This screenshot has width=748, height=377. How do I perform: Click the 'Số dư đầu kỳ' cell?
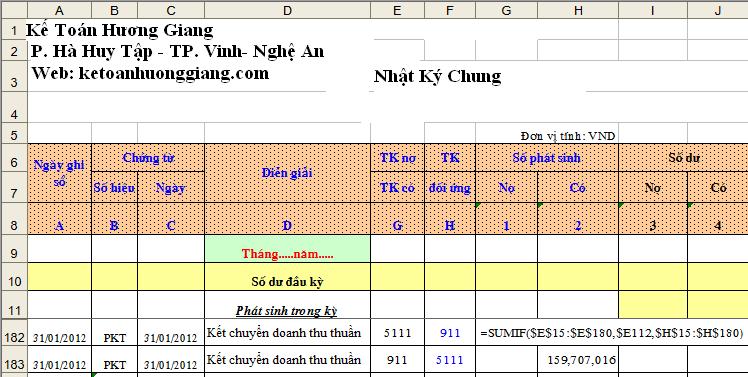pos(287,277)
